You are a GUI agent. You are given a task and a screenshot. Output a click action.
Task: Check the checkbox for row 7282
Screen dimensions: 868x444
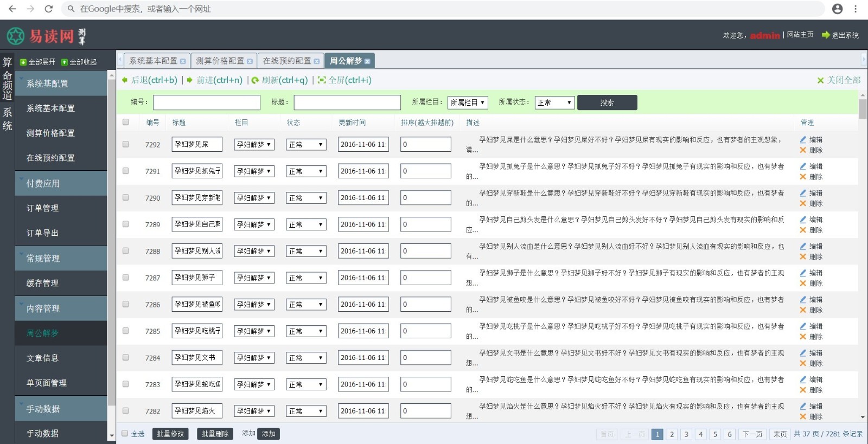126,410
